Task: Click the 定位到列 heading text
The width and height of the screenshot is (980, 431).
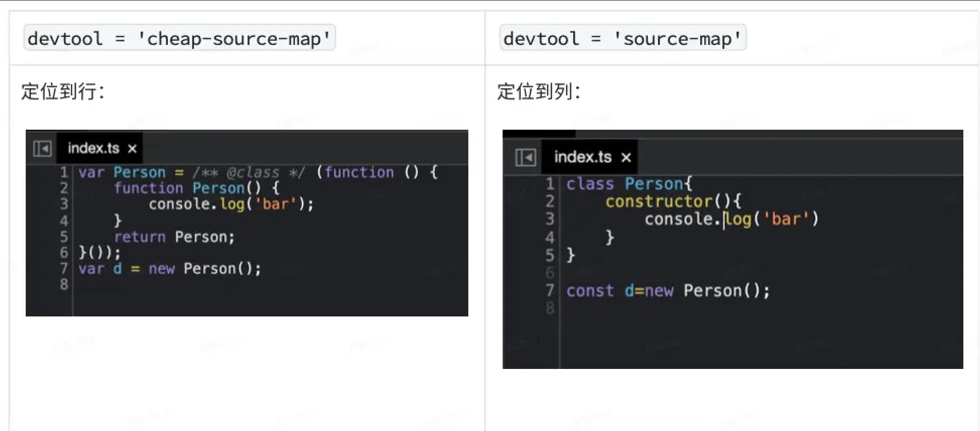Action: (538, 92)
